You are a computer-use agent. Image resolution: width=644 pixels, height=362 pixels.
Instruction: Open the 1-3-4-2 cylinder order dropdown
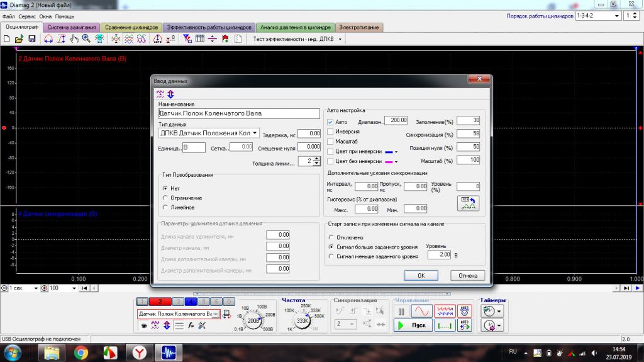pyautogui.click(x=616, y=16)
